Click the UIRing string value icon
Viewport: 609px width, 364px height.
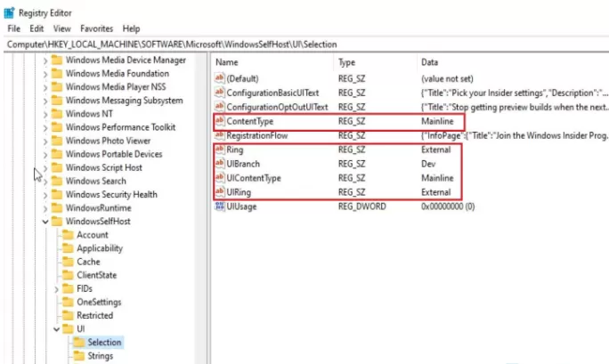coord(220,192)
